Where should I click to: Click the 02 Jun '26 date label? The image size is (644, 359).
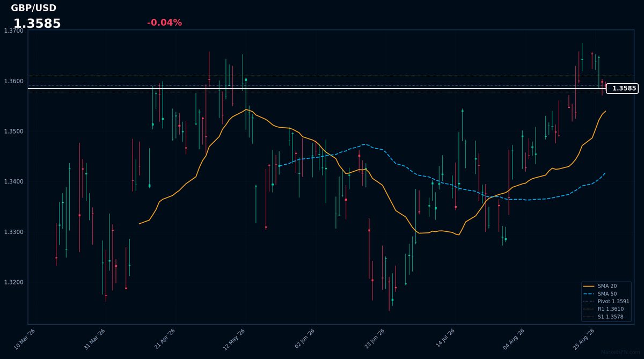(x=304, y=339)
